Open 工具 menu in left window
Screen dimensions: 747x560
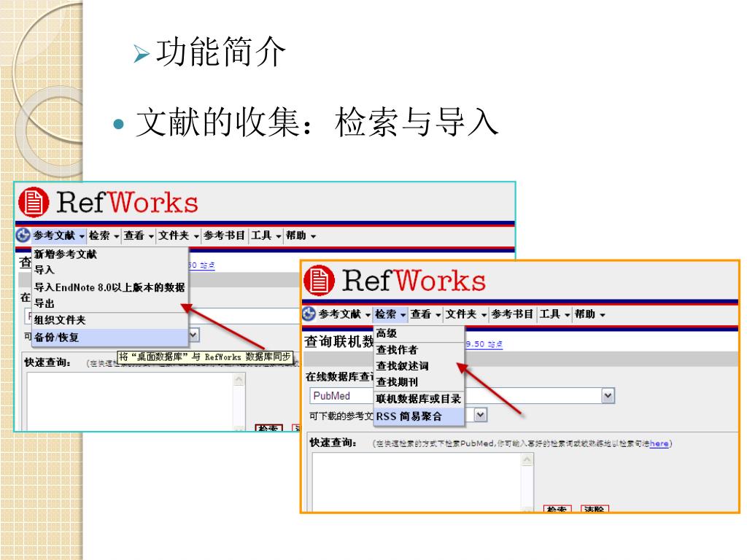(266, 236)
